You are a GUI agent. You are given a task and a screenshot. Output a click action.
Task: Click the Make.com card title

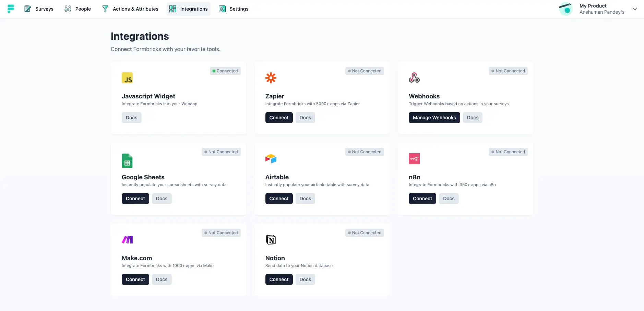point(137,258)
